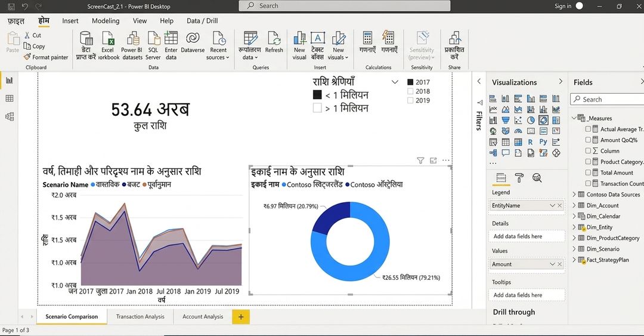Open Dataverse connector
The image size is (644, 336).
(x=193, y=42)
